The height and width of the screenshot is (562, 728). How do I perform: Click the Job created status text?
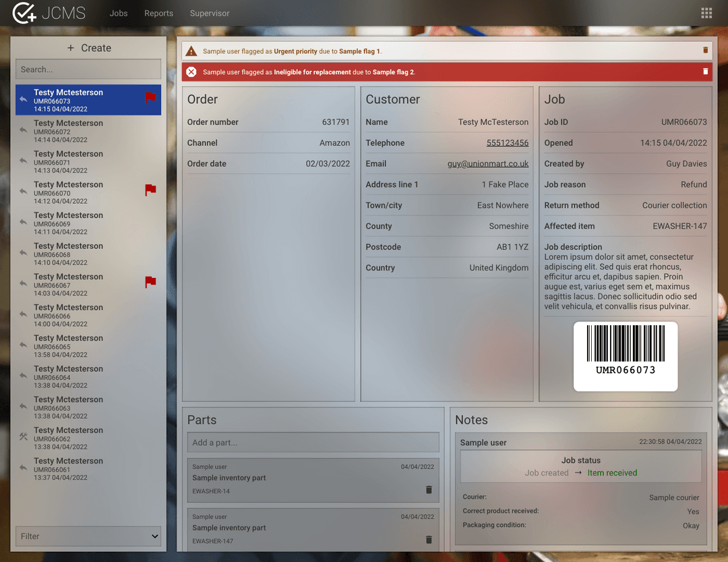coord(547,473)
